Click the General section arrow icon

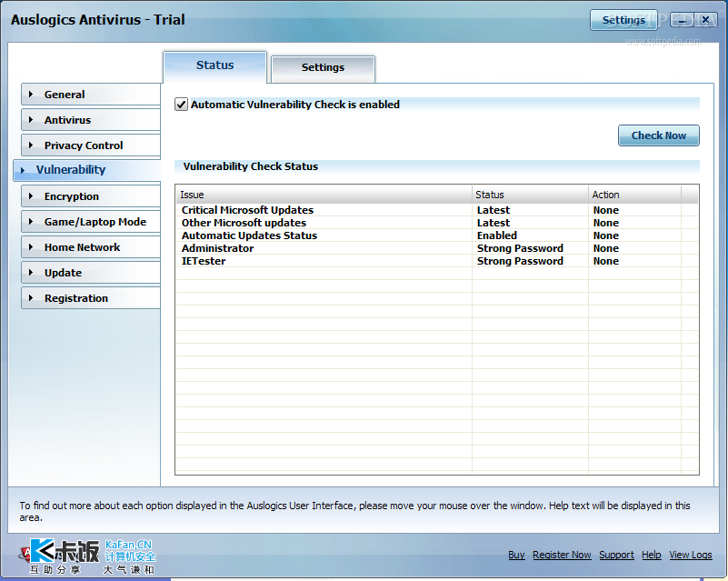pos(31,95)
